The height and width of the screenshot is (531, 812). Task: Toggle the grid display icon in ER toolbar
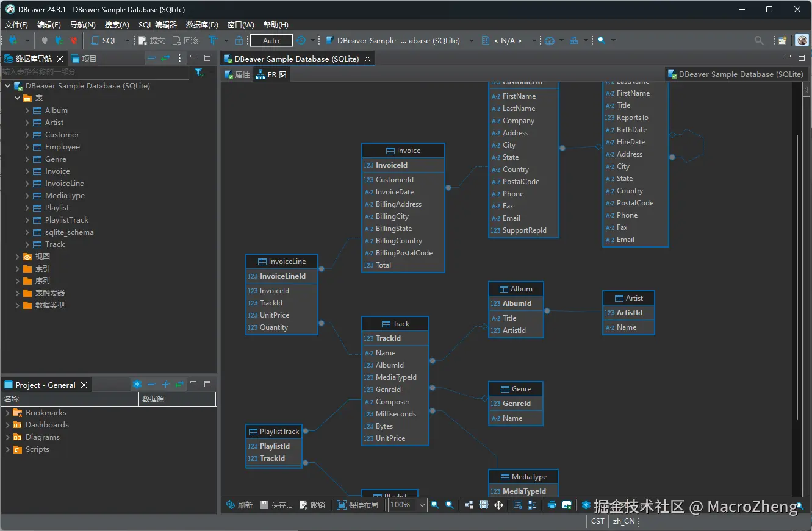tap(484, 505)
